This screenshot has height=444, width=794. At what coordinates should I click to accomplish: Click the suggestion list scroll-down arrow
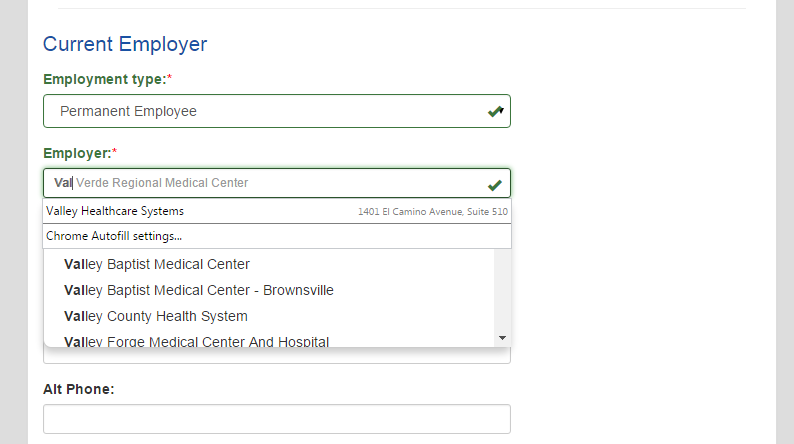(502, 338)
